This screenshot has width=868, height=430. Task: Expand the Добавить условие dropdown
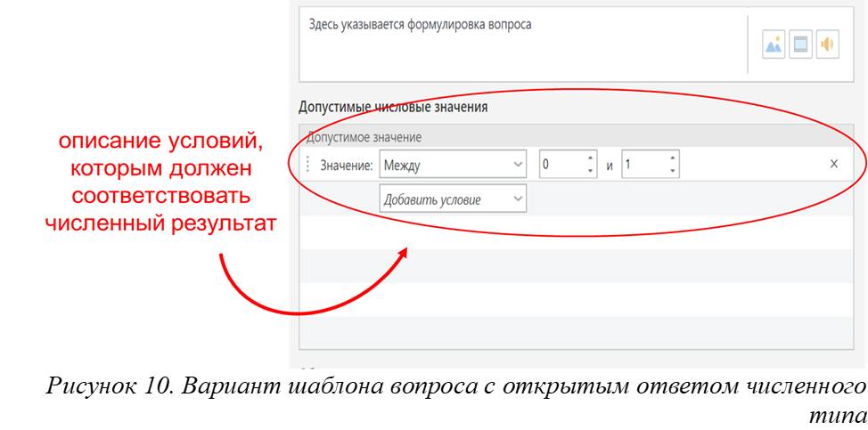click(x=453, y=199)
